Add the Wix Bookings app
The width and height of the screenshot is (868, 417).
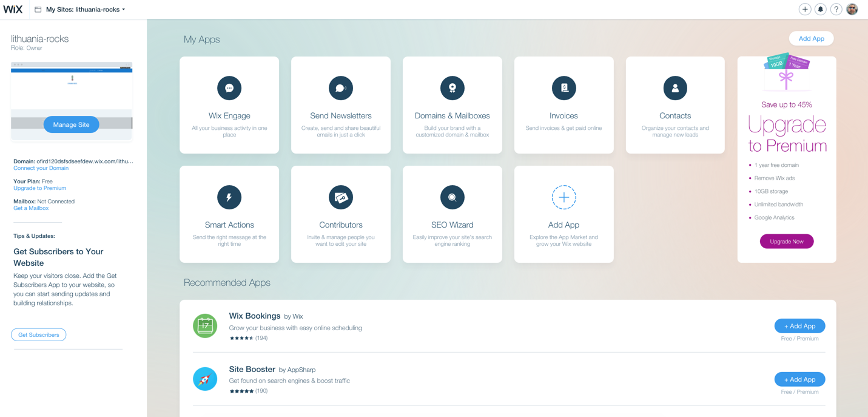[x=799, y=326]
